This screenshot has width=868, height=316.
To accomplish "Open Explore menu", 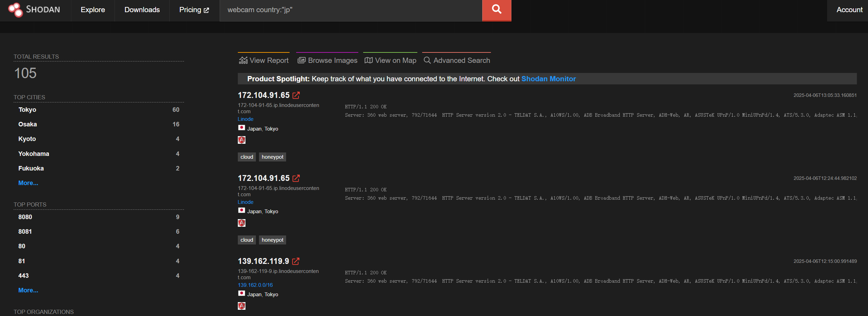I will 93,10.
